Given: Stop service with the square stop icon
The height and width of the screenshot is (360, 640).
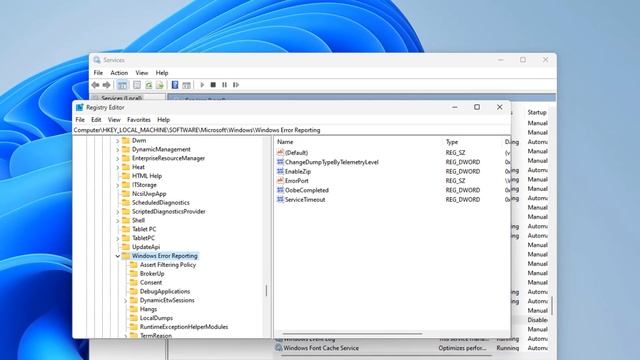Looking at the screenshot, I should click(213, 85).
